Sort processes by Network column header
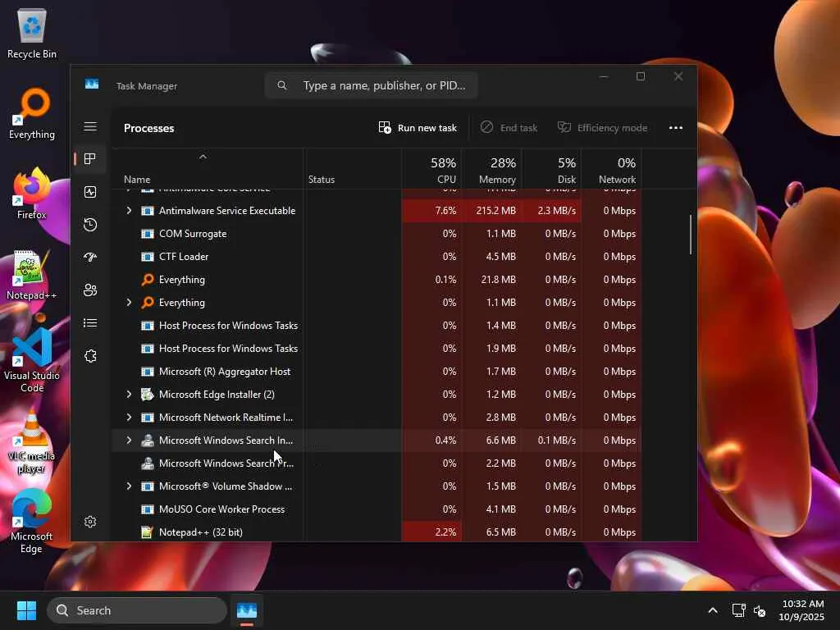The width and height of the screenshot is (840, 630). 611,169
